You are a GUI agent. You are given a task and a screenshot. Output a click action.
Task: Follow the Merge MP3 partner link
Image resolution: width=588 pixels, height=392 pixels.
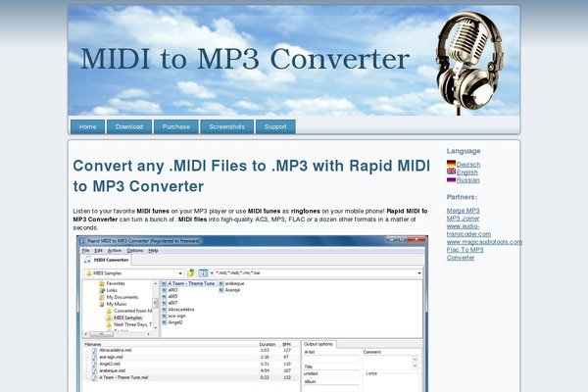point(464,211)
